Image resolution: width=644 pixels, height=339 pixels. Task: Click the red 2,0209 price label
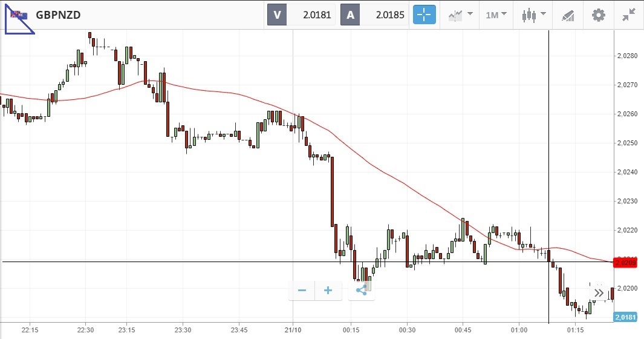pyautogui.click(x=625, y=262)
